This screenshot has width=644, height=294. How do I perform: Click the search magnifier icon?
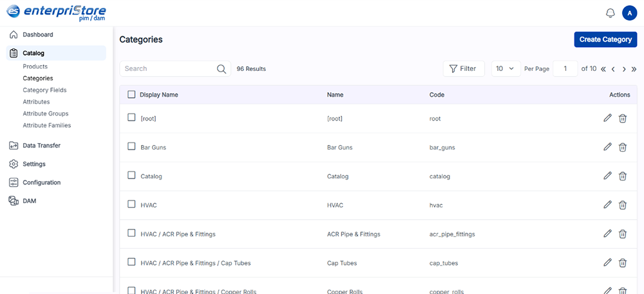tap(222, 69)
